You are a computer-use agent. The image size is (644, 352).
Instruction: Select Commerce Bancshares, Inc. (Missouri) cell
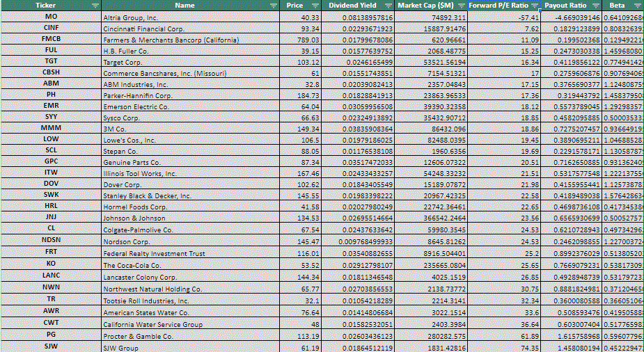pyautogui.click(x=191, y=72)
